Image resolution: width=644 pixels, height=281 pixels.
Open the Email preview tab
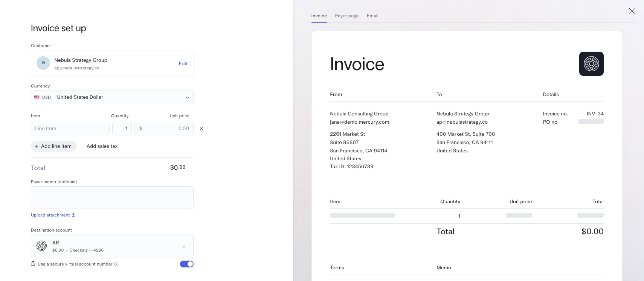(372, 16)
